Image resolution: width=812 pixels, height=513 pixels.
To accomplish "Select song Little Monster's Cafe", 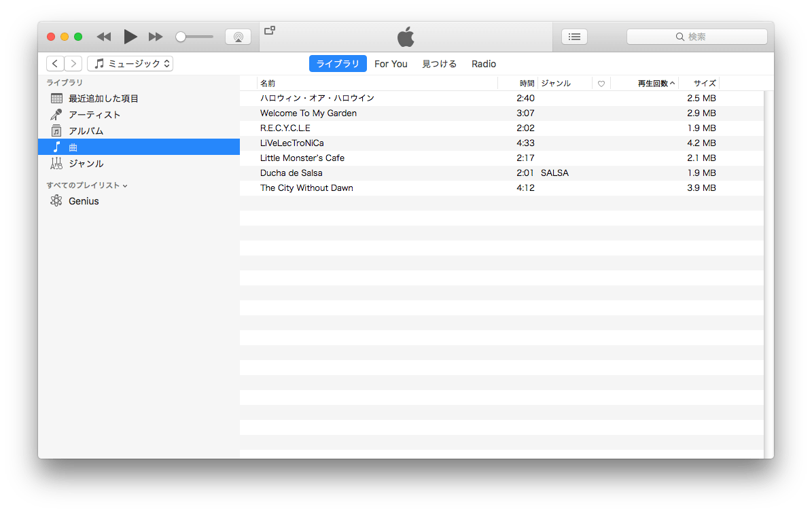I will (302, 158).
